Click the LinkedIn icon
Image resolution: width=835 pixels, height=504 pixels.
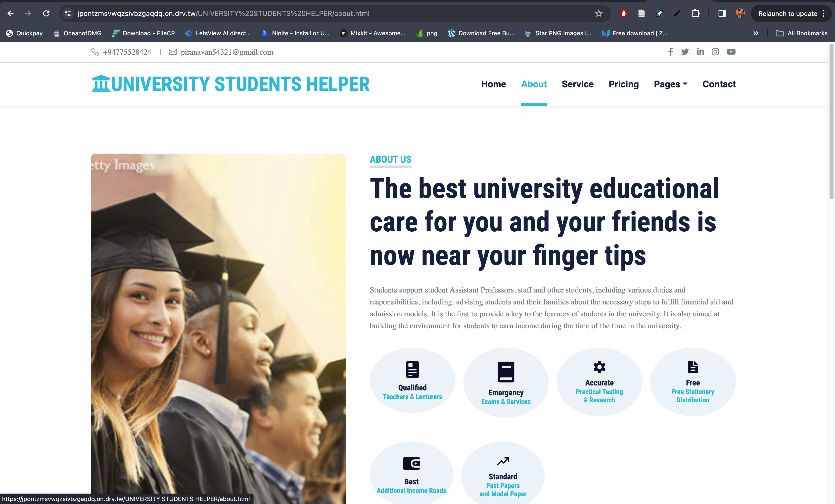point(700,52)
